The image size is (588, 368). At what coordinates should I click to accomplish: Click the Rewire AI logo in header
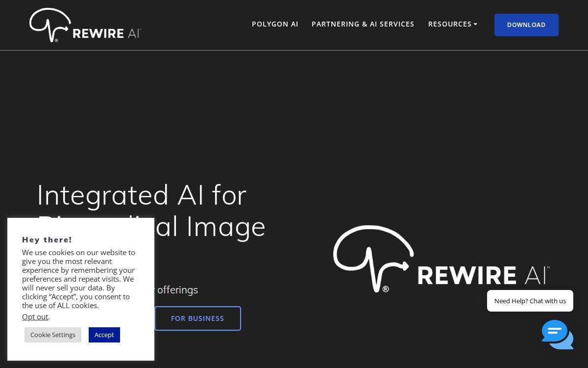pyautogui.click(x=85, y=25)
